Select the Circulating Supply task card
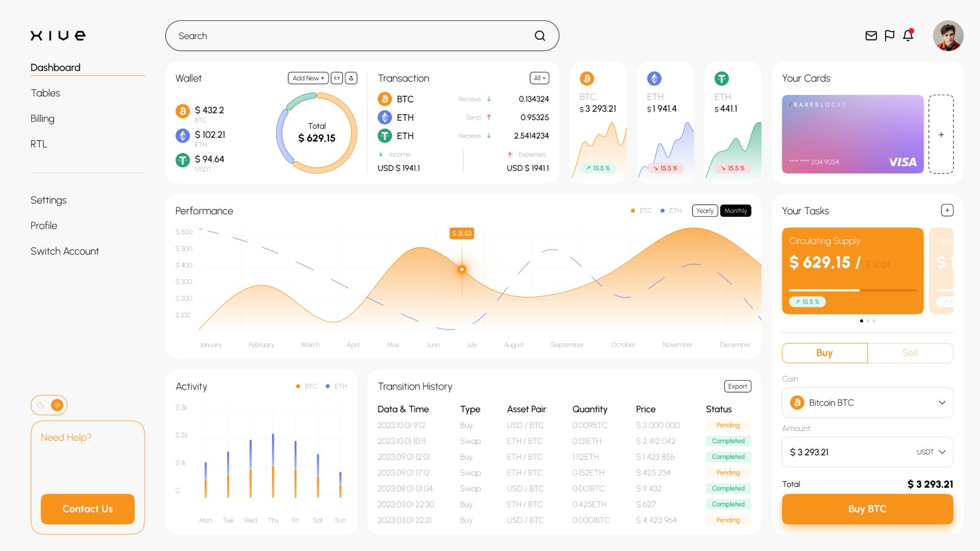 (853, 271)
